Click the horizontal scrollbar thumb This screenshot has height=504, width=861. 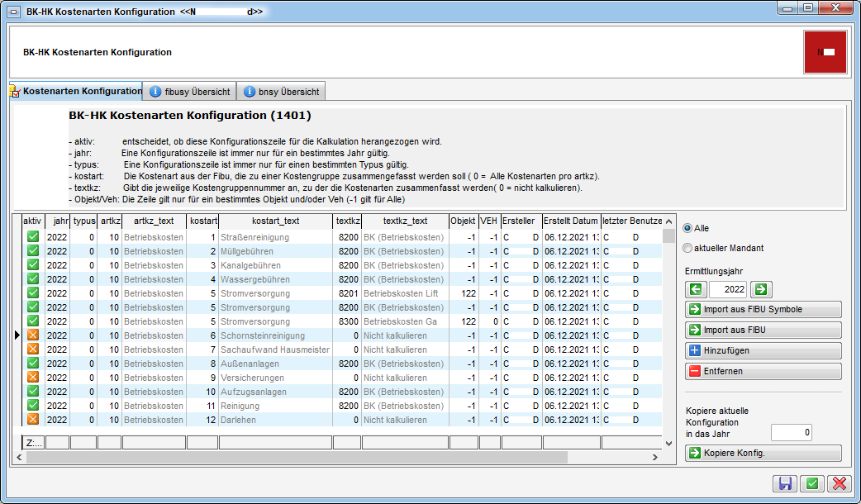click(x=297, y=457)
